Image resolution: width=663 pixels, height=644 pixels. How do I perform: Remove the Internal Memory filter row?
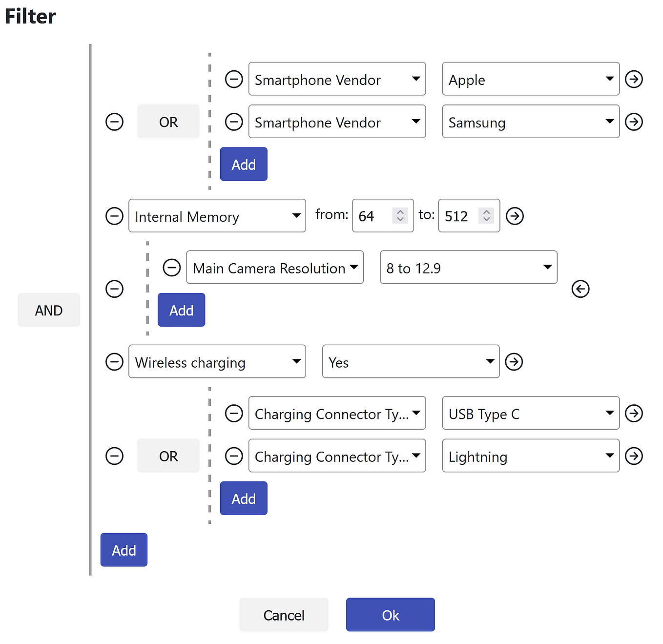tap(114, 215)
